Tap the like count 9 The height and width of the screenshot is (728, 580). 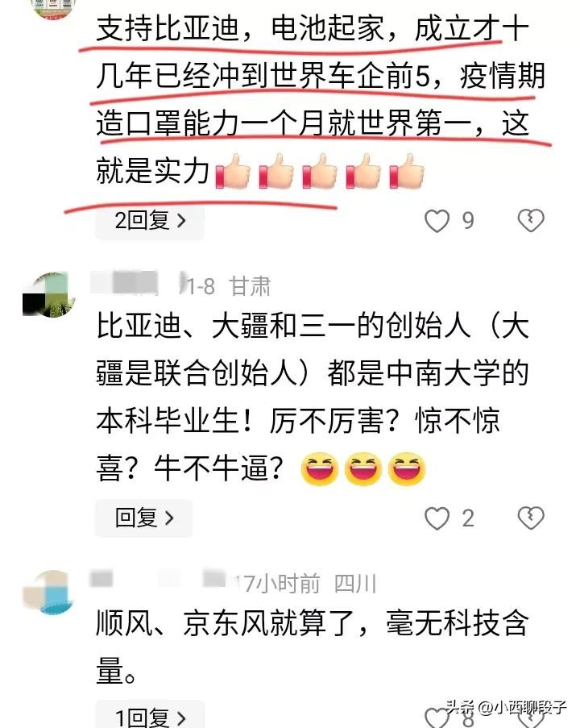(468, 221)
